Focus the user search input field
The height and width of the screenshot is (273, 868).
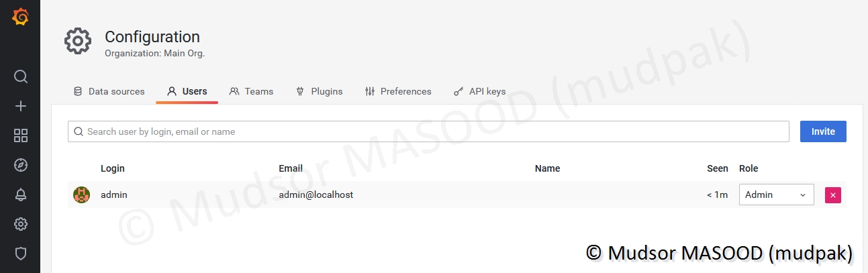pyautogui.click(x=430, y=131)
